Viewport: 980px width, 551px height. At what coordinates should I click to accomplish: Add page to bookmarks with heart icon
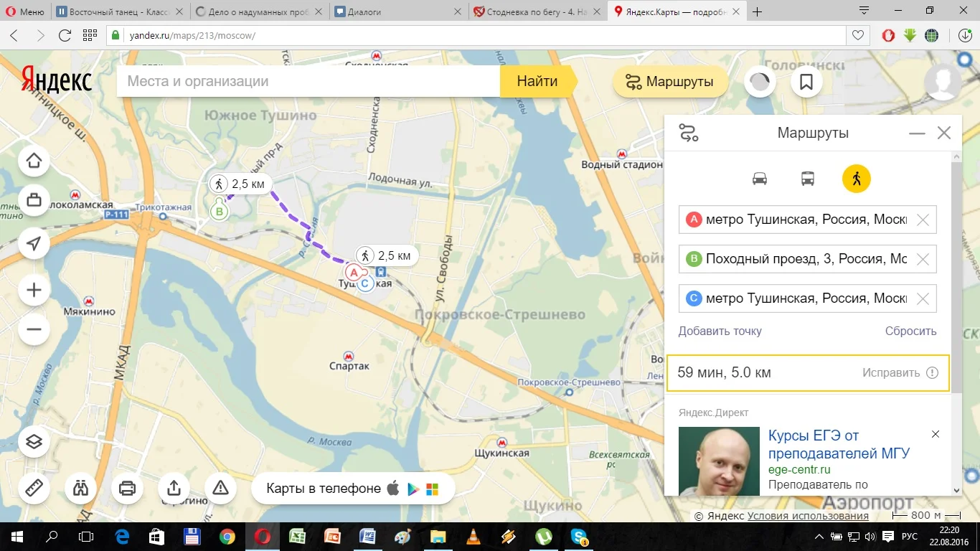[x=857, y=35]
